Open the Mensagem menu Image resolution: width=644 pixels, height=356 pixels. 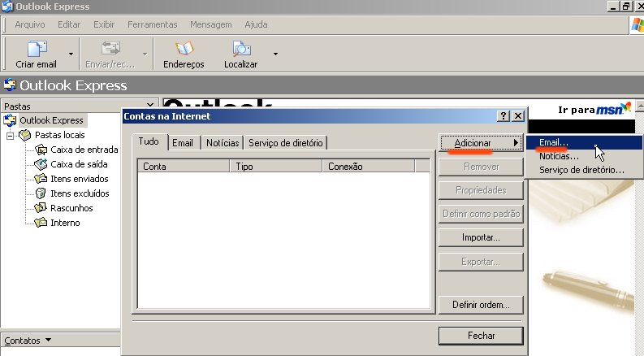point(210,24)
